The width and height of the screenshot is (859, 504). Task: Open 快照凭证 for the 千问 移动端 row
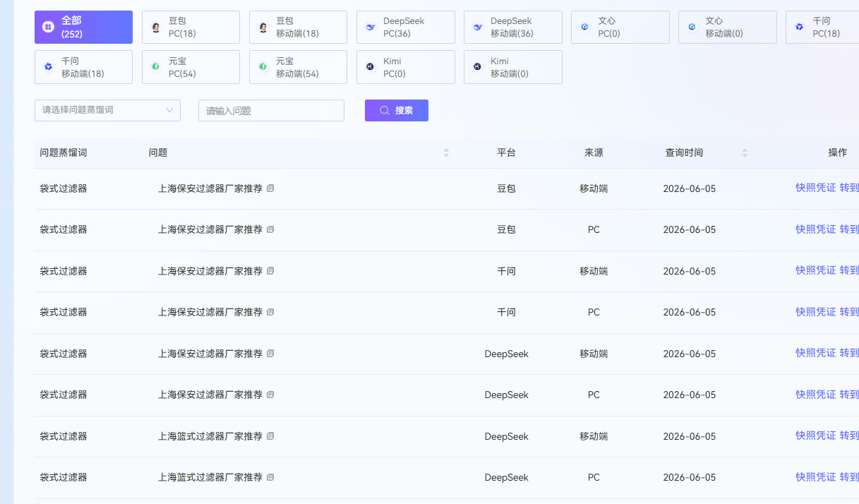(x=815, y=270)
